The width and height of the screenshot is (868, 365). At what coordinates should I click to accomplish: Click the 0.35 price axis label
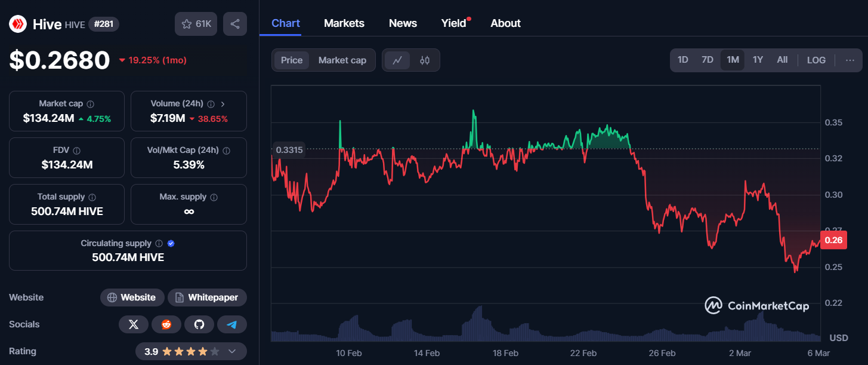pyautogui.click(x=833, y=122)
